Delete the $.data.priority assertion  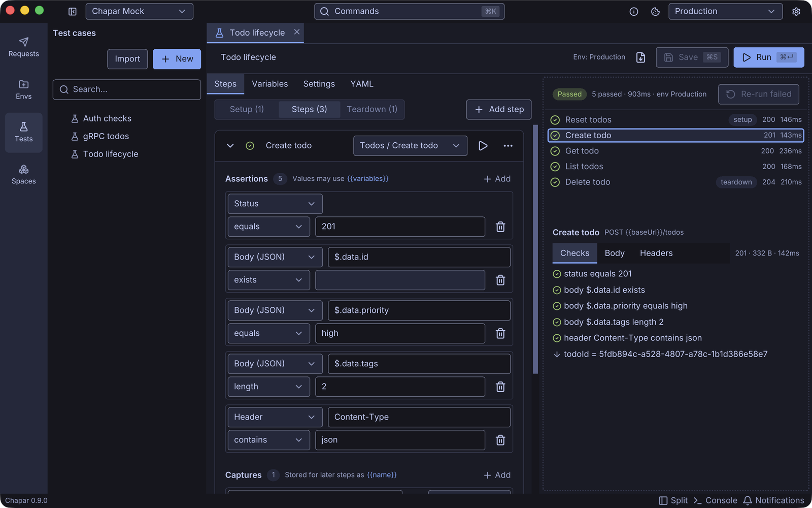[x=500, y=333]
